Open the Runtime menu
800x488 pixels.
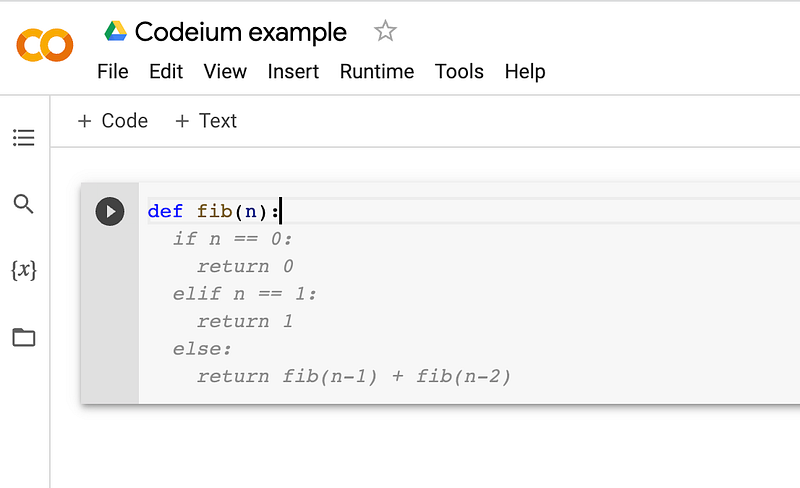[x=377, y=71]
